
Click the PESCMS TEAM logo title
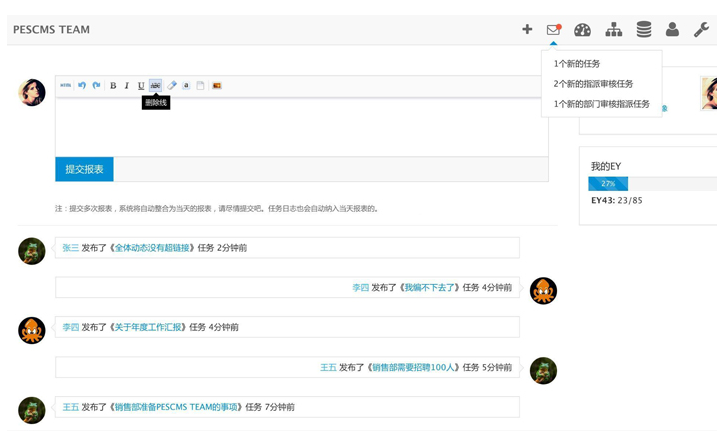point(52,29)
